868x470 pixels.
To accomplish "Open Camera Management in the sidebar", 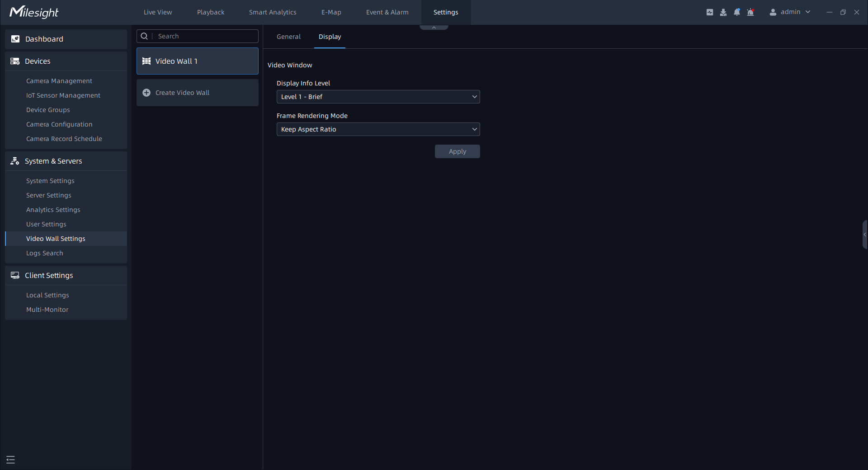I will [x=59, y=81].
